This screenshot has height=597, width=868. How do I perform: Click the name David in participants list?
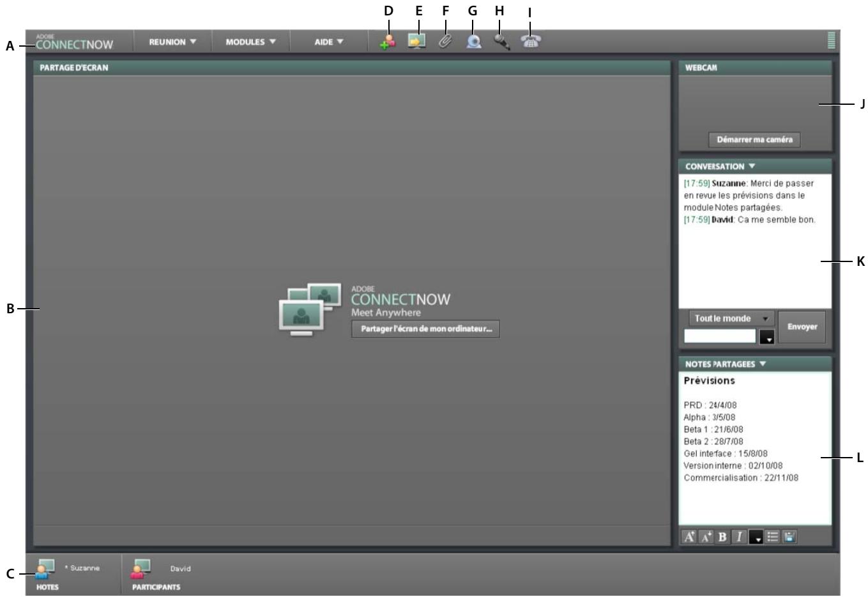click(180, 569)
